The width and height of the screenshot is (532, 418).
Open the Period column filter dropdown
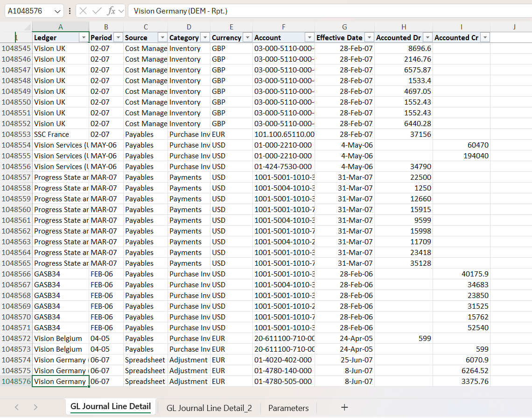tap(118, 37)
